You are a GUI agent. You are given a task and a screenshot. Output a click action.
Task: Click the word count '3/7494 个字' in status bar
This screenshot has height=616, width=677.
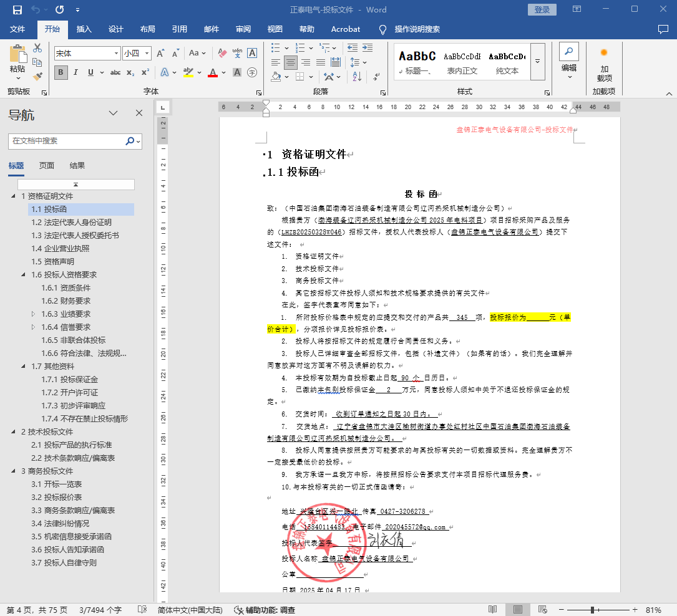(100, 610)
